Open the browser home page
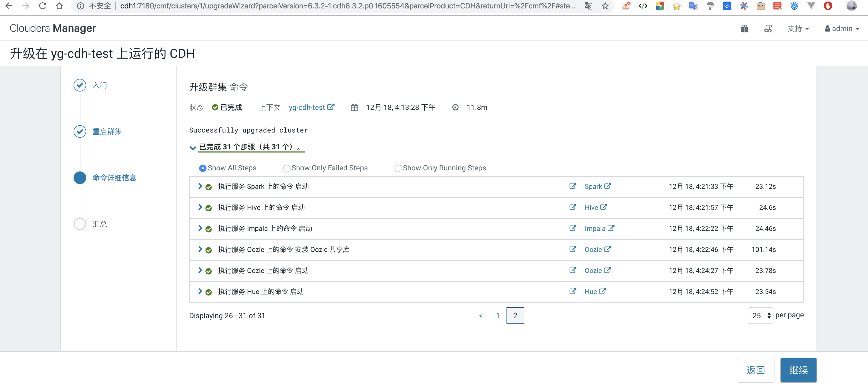Image resolution: width=868 pixels, height=386 pixels. 59,6
